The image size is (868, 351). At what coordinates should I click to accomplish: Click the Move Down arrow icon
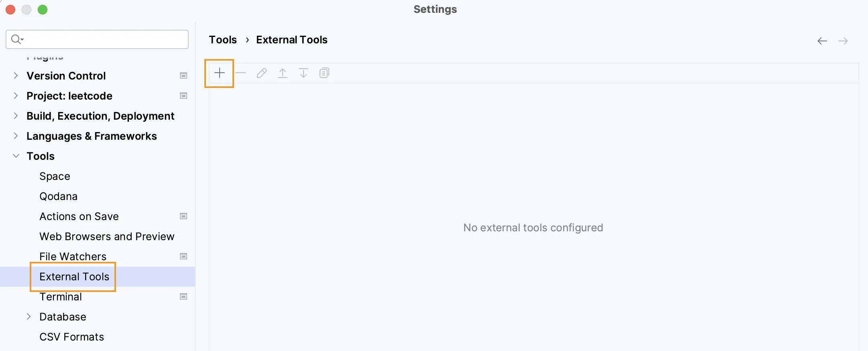pos(304,73)
